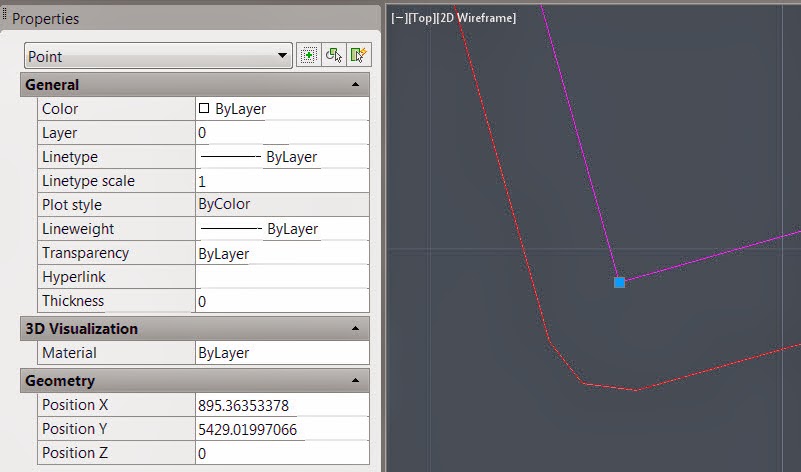Click the Position X property label
This screenshot has height=472, width=801.
[x=75, y=405]
